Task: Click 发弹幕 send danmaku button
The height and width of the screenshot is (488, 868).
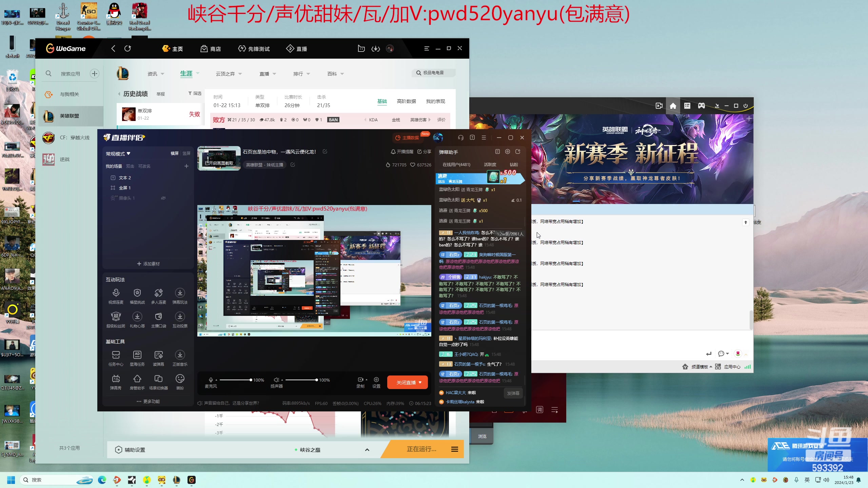Action: [x=513, y=393]
